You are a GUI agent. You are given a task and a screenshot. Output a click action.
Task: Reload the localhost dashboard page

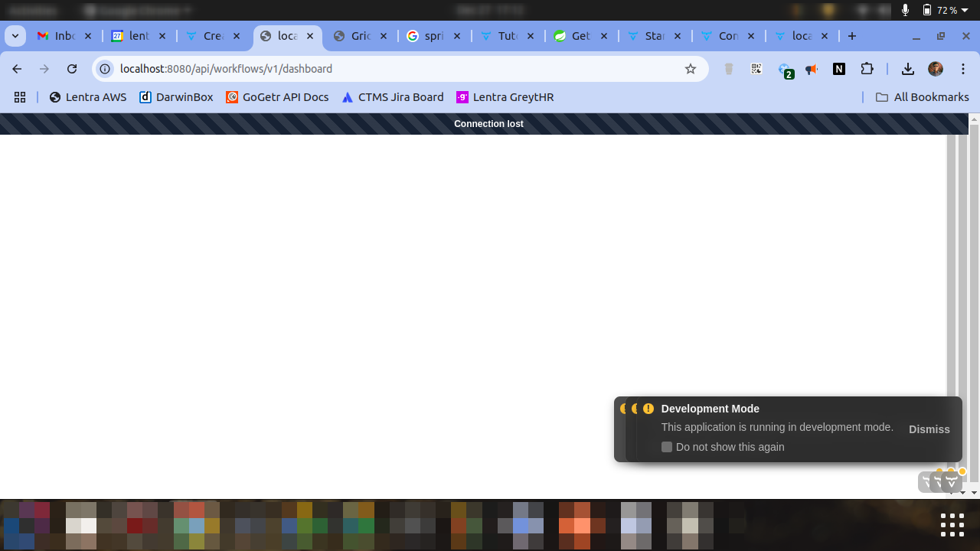72,69
